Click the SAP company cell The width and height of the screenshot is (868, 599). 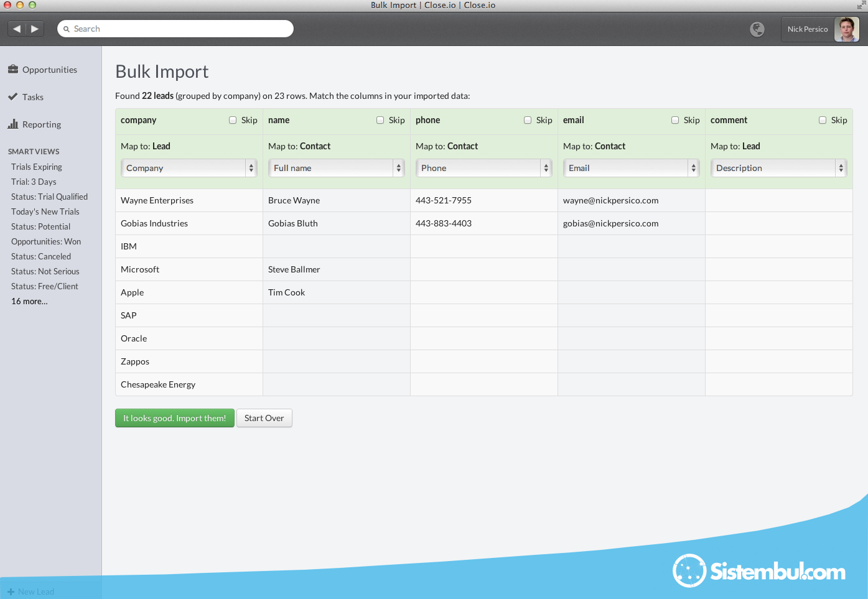[189, 315]
